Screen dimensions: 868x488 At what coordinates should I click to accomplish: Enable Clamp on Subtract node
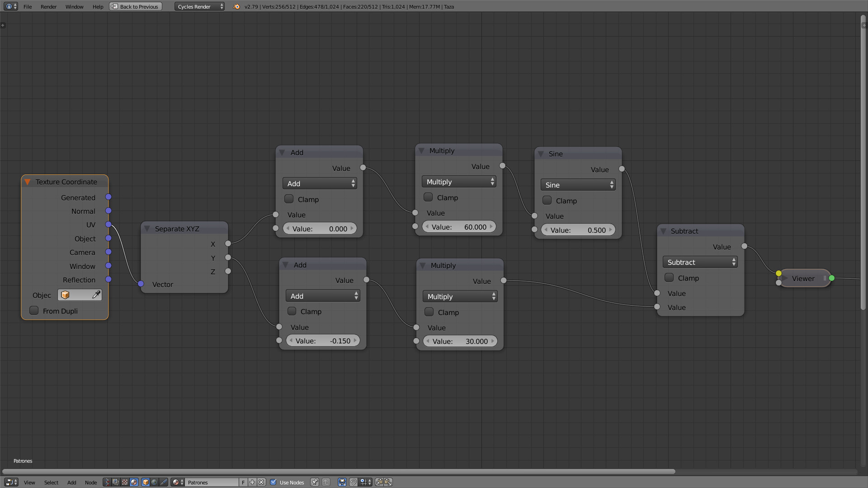pos(669,277)
